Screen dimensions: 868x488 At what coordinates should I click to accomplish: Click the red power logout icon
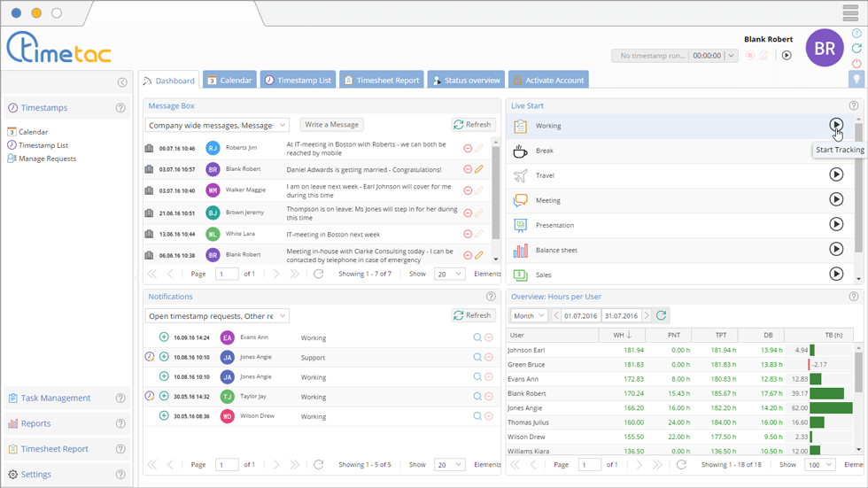pos(856,63)
